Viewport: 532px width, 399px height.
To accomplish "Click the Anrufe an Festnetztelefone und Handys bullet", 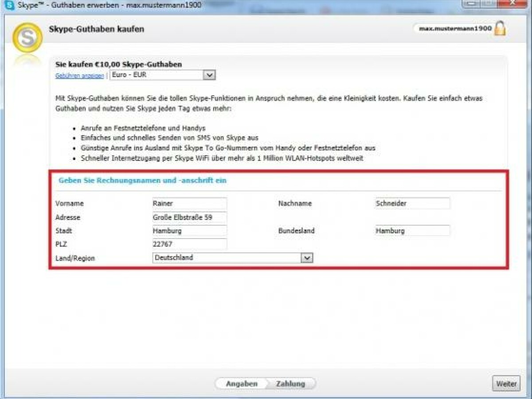I will point(143,128).
